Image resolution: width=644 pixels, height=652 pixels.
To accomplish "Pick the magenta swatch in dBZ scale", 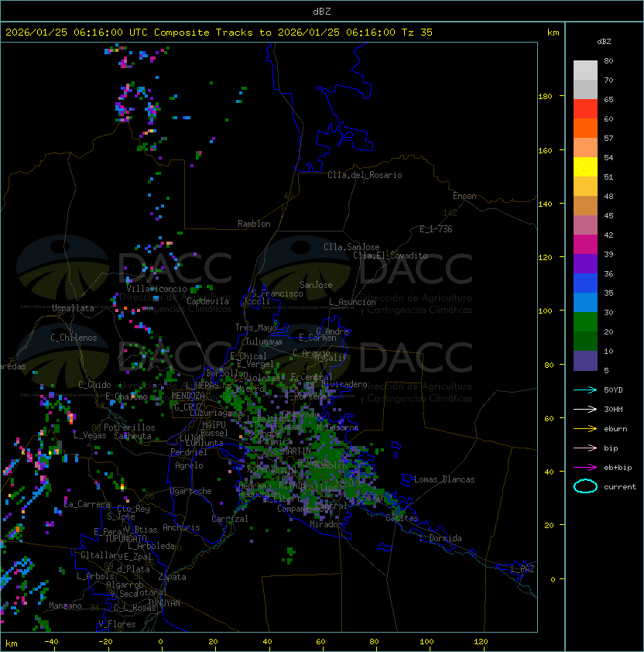I will point(585,245).
